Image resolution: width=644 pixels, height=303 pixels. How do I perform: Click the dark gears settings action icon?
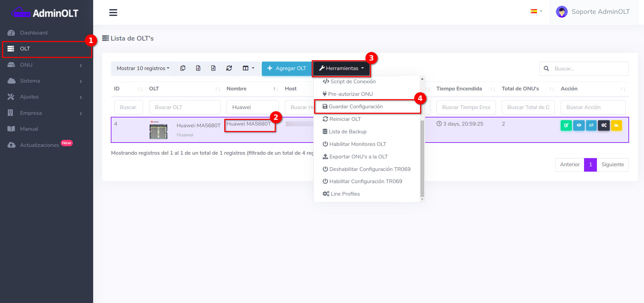[604, 125]
